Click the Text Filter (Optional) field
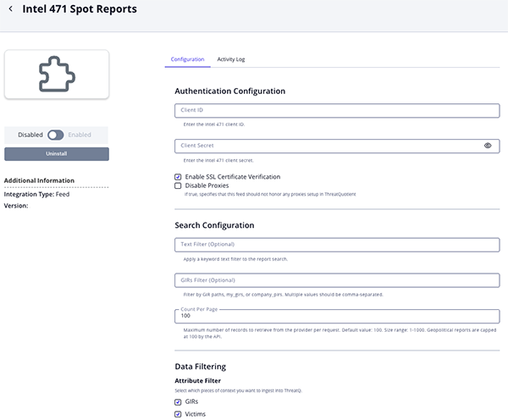 [x=337, y=245]
